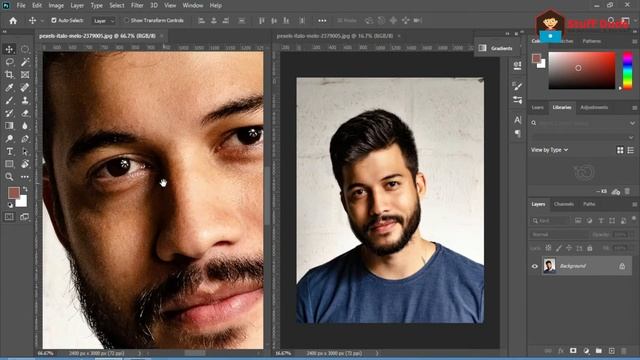
Task: Click the Home icon in options bar
Action: [x=13, y=20]
